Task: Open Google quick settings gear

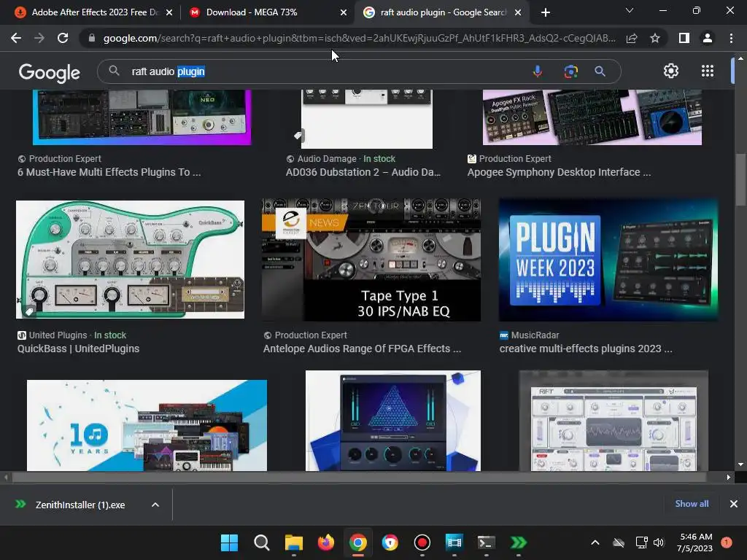Action: click(671, 71)
